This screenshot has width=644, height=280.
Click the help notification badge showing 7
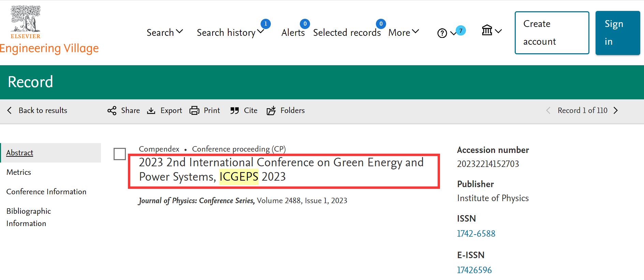(x=460, y=31)
